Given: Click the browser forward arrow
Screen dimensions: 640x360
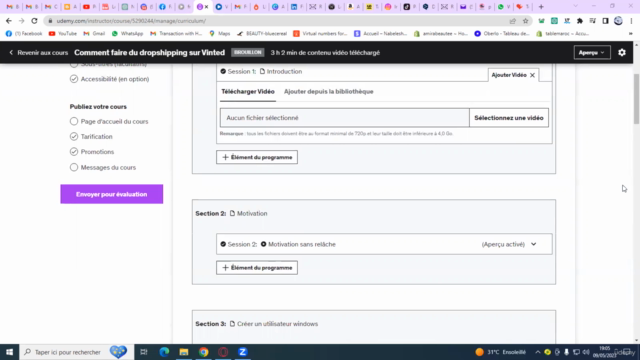Looking at the screenshot, I should coord(21,21).
